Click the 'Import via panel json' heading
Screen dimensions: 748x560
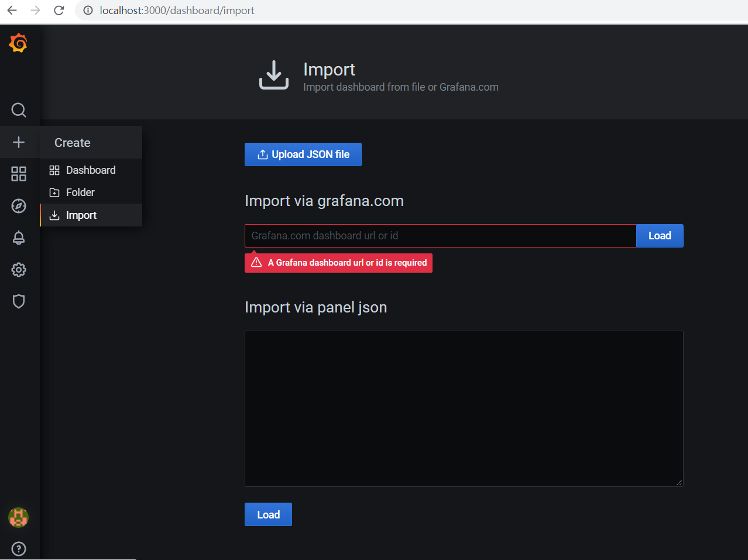[x=316, y=307]
